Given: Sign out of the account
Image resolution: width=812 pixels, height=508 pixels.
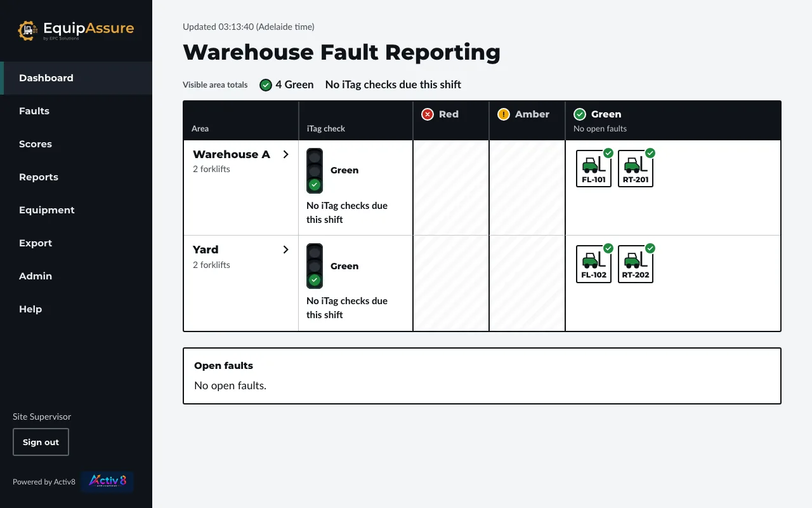Looking at the screenshot, I should coord(41,442).
